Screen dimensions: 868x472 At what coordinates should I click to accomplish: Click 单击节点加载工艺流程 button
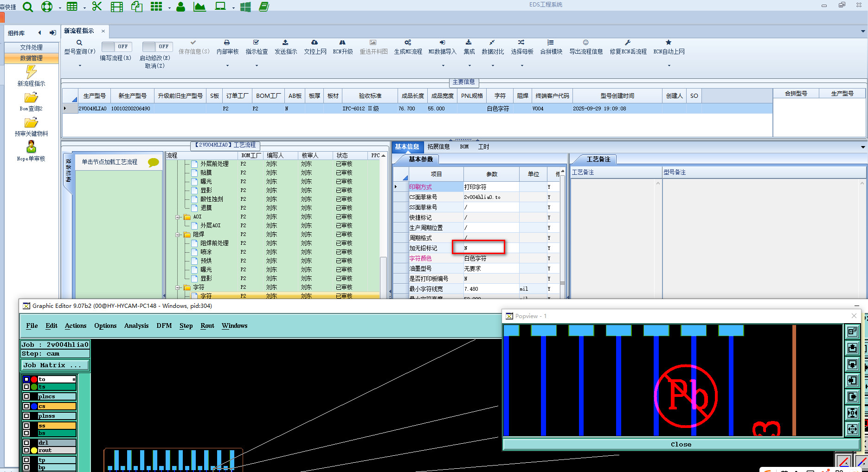[x=118, y=162]
